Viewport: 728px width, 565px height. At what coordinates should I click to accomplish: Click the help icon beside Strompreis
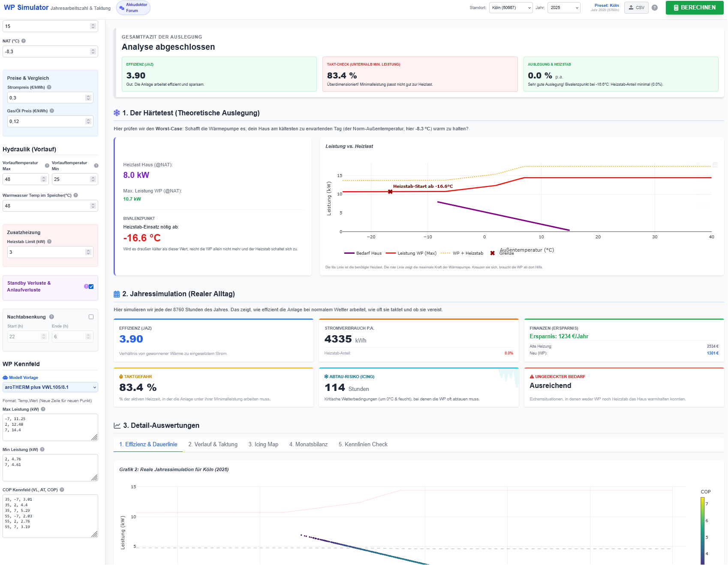tap(49, 87)
